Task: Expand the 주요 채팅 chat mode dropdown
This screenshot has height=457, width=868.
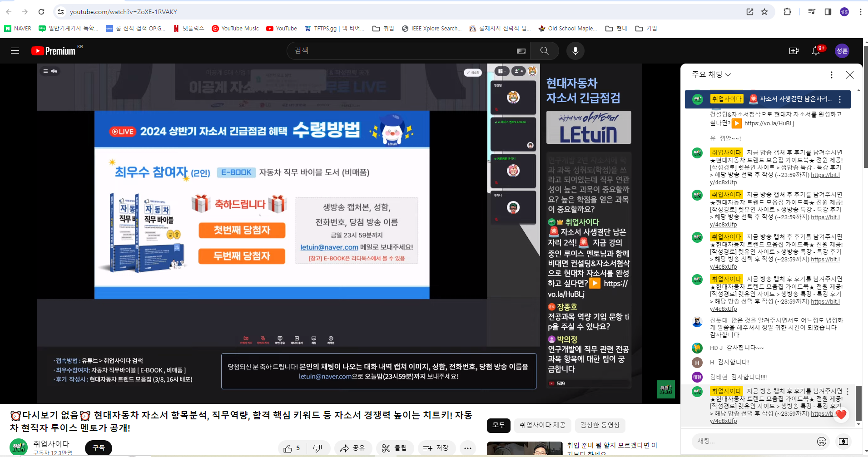Action: (x=711, y=74)
